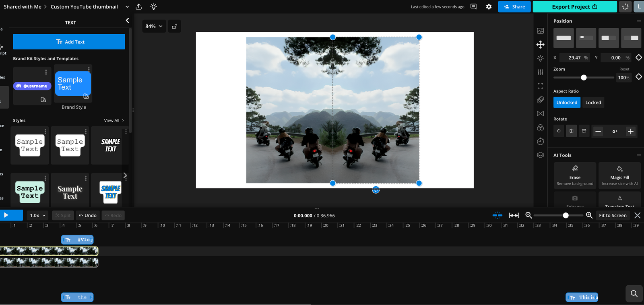Screen dimensions: 644x305
Task: Open the Layers stack icon
Action: 540,155
